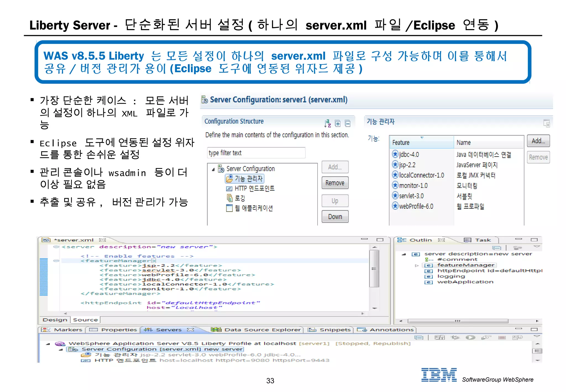Collapse the WebSphere Application Server node in Servers
The height and width of the screenshot is (392, 566).
point(48,344)
